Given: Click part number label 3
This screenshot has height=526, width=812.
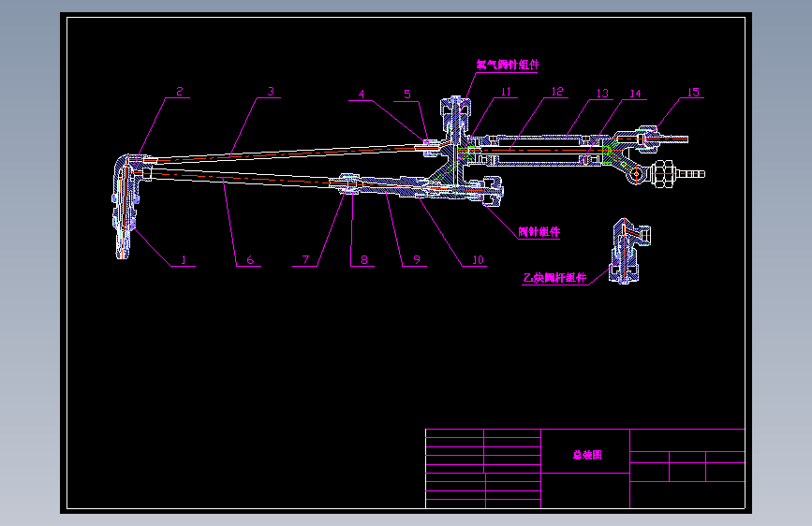Looking at the screenshot, I should (271, 92).
